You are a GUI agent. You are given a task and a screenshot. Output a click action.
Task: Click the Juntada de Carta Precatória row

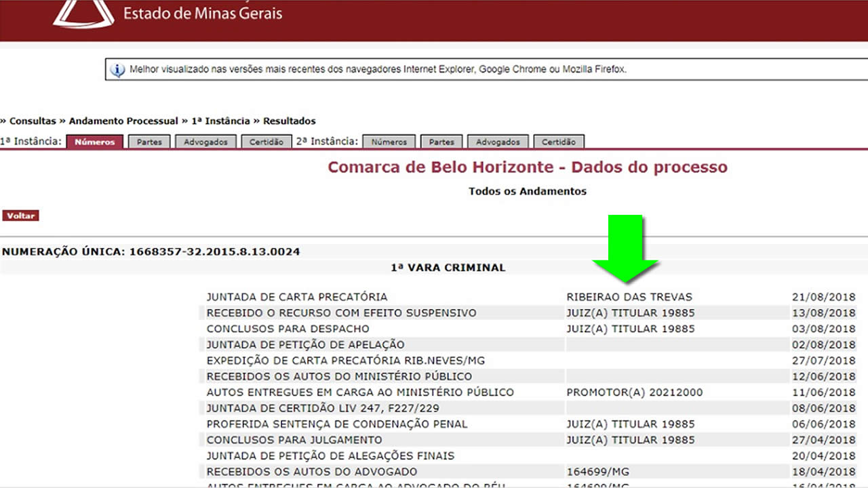pyautogui.click(x=297, y=297)
